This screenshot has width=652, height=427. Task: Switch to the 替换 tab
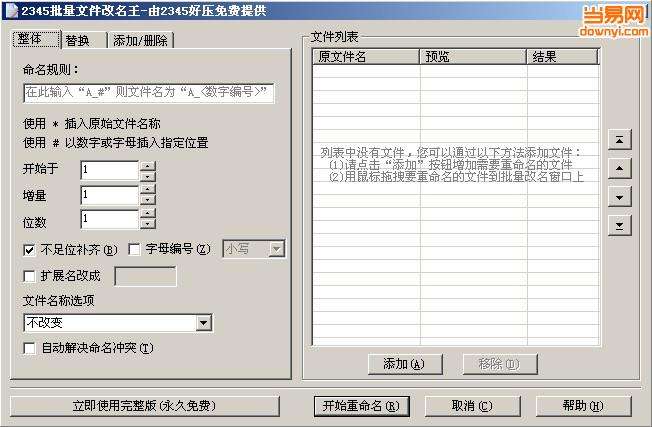pos(84,40)
